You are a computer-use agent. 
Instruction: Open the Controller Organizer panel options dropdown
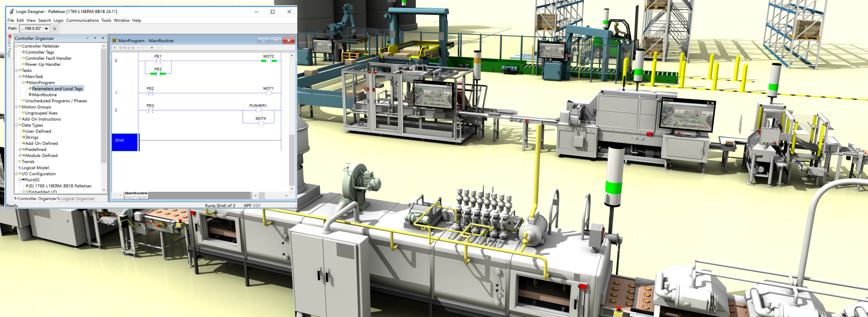(87, 38)
